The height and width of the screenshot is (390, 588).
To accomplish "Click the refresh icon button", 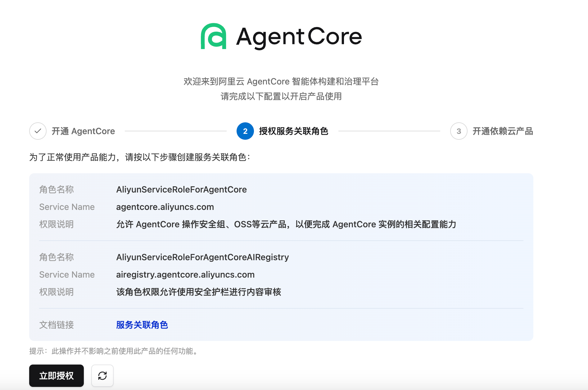I will [102, 376].
